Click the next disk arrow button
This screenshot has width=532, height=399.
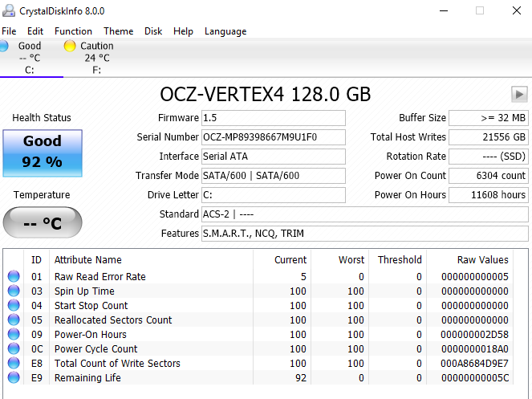coord(519,94)
